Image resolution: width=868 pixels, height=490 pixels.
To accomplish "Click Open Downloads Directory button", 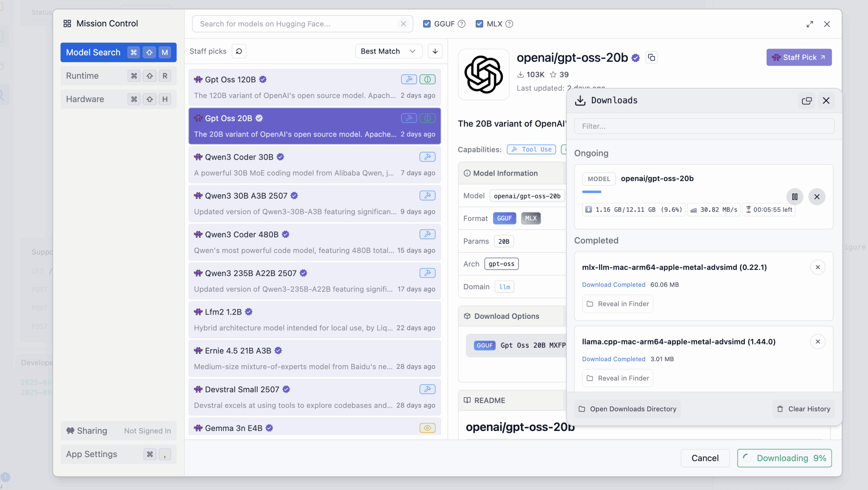I will (x=628, y=409).
